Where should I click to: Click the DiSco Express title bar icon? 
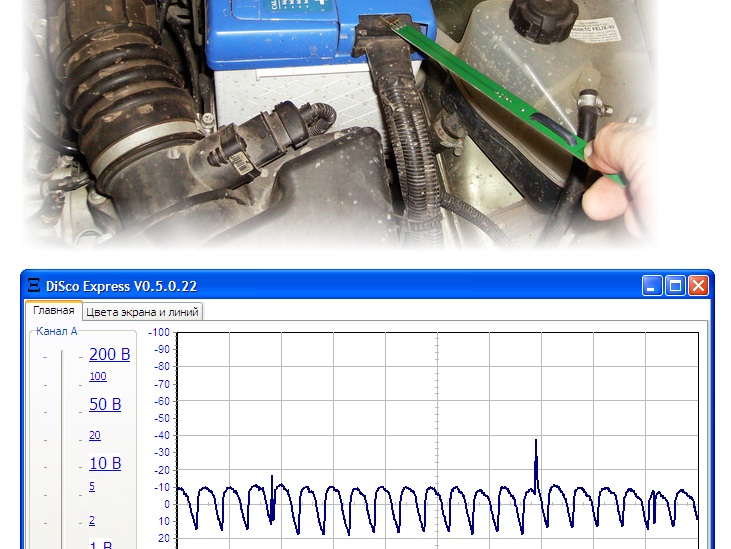click(x=34, y=285)
